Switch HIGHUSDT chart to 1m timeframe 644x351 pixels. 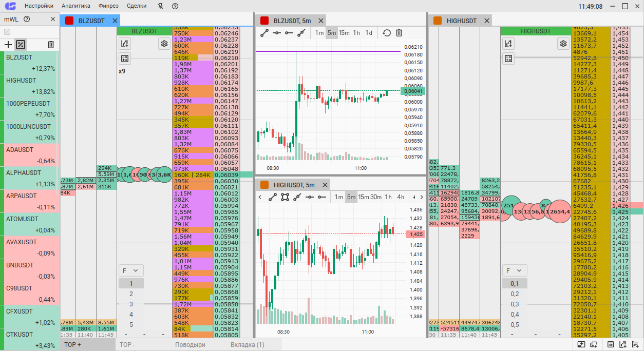(339, 197)
